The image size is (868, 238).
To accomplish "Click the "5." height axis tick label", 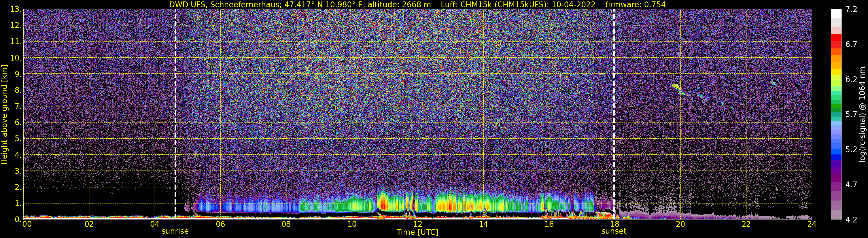I will [x=18, y=139].
